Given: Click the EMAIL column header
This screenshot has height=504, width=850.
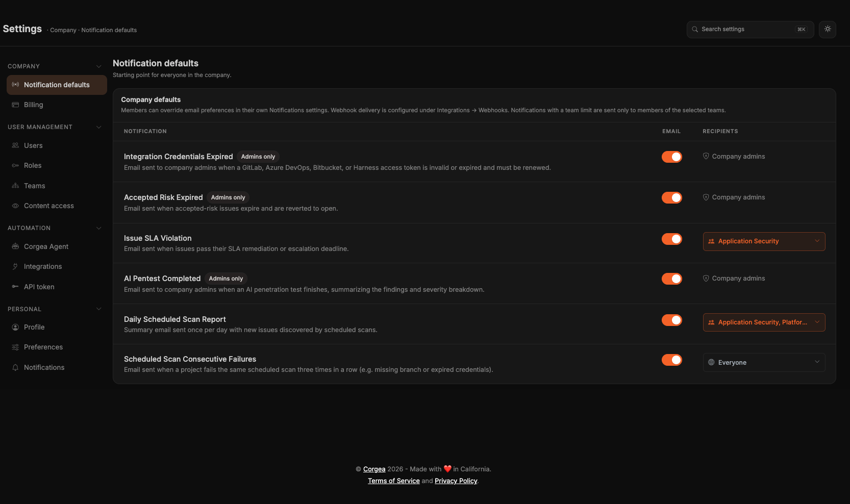Looking at the screenshot, I should coord(671,131).
